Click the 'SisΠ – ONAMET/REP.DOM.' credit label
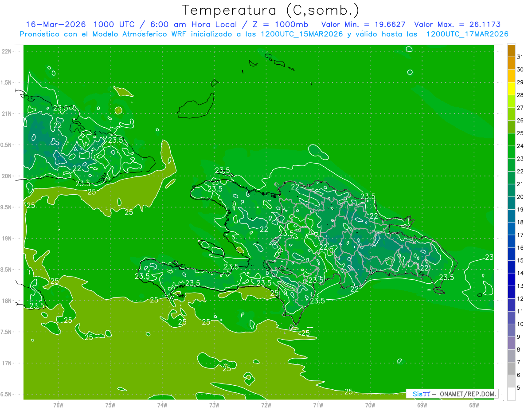The height and width of the screenshot is (411, 532). (452, 394)
